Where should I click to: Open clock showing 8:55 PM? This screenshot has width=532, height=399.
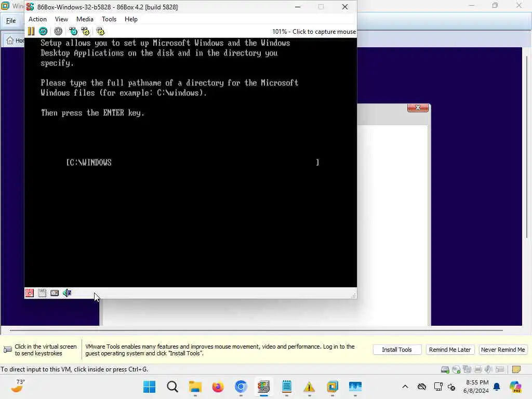(x=476, y=387)
